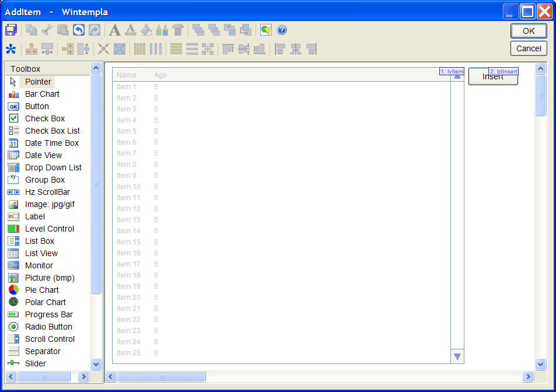This screenshot has width=556, height=392.
Task: Click the Age column header
Action: pyautogui.click(x=160, y=75)
